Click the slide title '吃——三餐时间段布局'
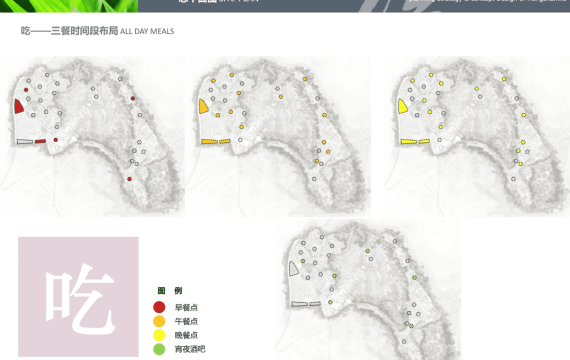Image resolution: width=570 pixels, height=360 pixels. (69, 31)
